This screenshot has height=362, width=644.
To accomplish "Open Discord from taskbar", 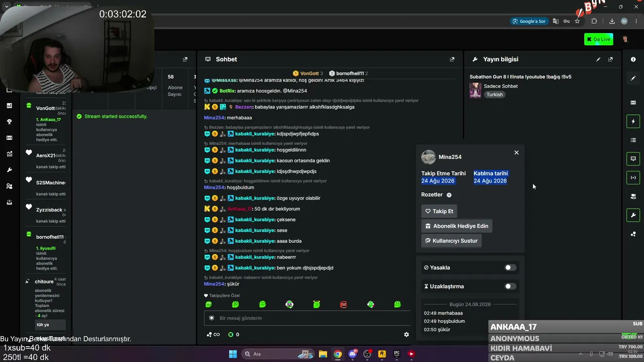I will click(353, 354).
